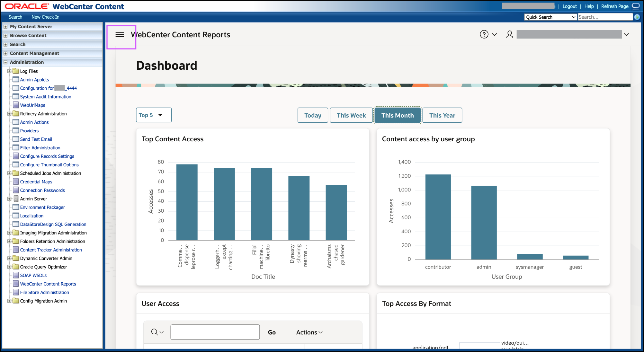Expand the Content Management tray
The image size is (644, 352).
[5, 53]
